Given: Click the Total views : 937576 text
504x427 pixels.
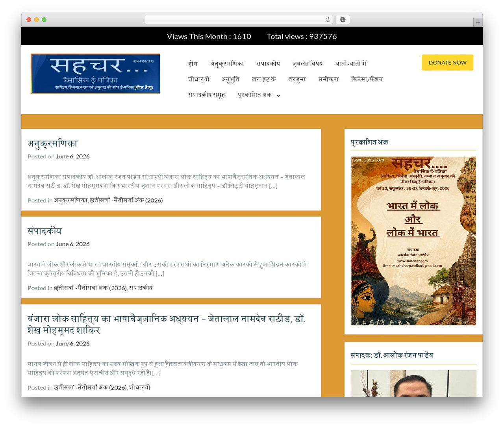Looking at the screenshot, I should coord(302,36).
